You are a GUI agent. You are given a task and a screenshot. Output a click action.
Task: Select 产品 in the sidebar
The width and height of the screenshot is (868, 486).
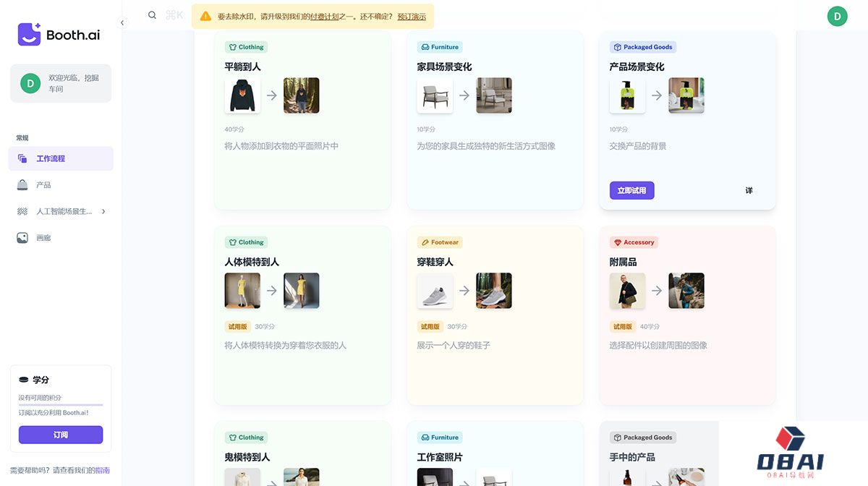click(61, 185)
